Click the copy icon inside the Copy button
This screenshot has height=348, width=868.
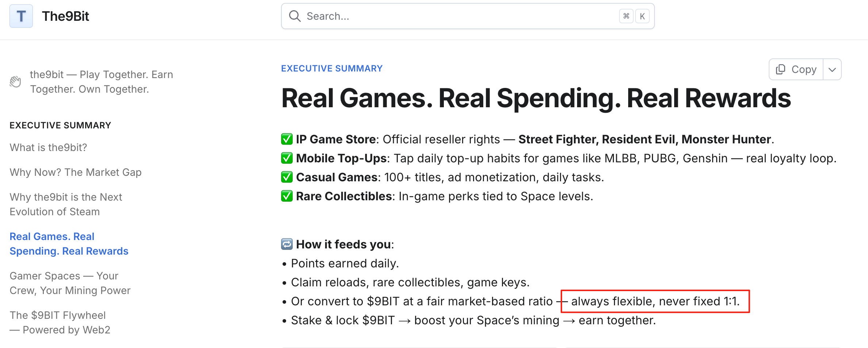(x=781, y=69)
